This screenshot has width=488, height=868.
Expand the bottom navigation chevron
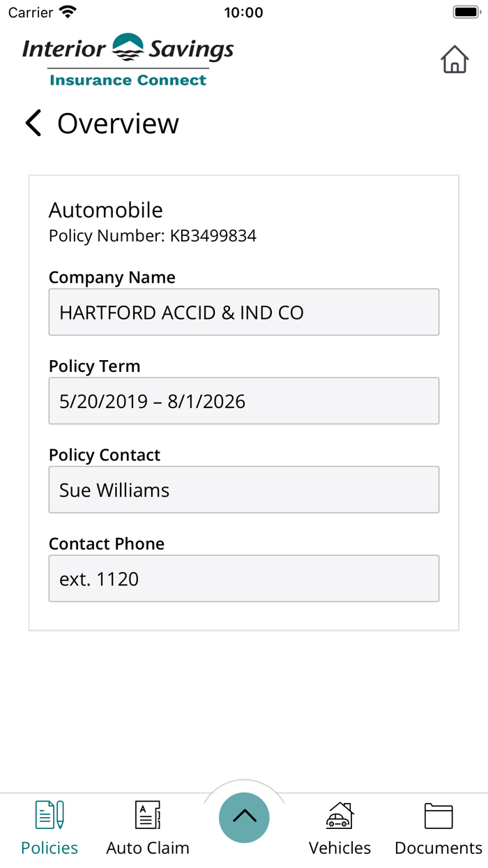244,818
